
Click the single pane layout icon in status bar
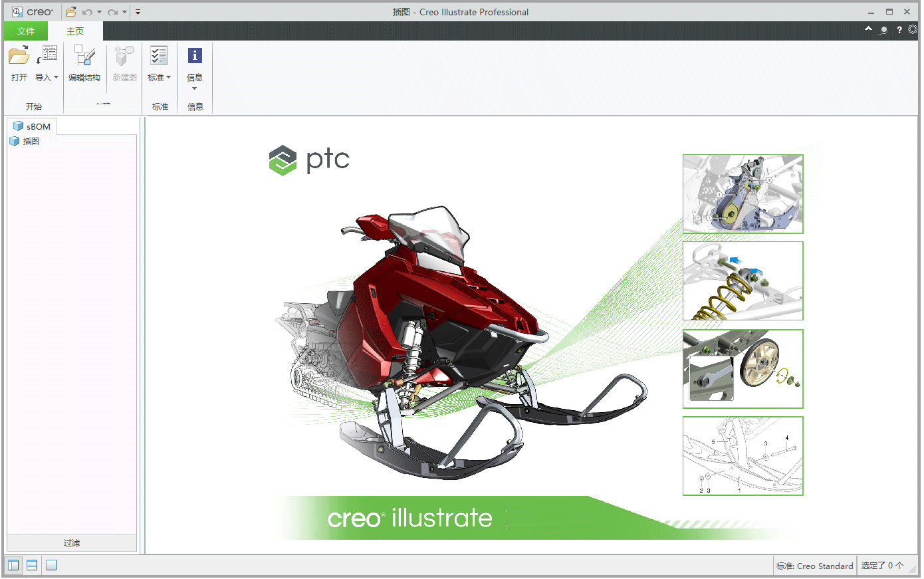[x=51, y=566]
